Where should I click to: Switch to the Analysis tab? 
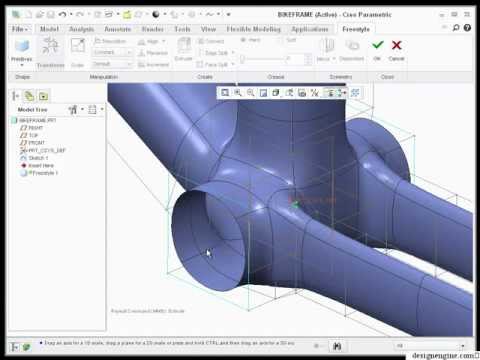(81, 29)
